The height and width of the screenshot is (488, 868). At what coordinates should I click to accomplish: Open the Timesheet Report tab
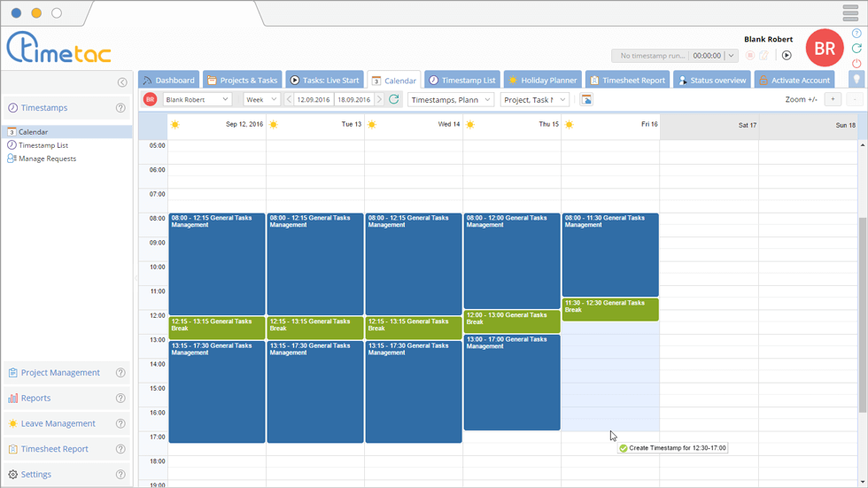click(627, 80)
